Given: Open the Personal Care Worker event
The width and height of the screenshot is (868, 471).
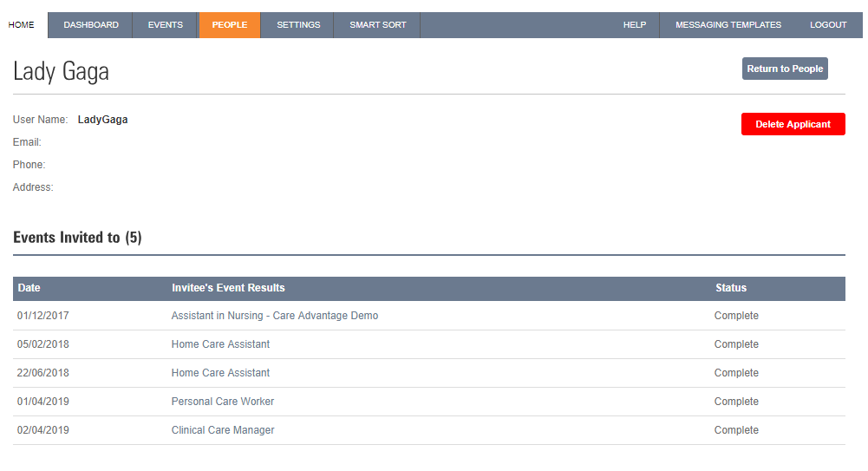Looking at the screenshot, I should 223,402.
